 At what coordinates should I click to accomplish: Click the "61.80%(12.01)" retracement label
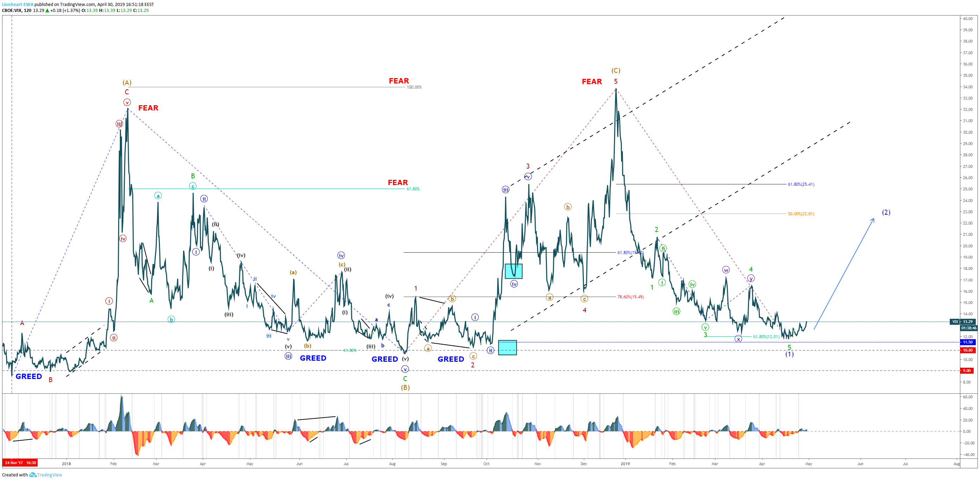766,337
